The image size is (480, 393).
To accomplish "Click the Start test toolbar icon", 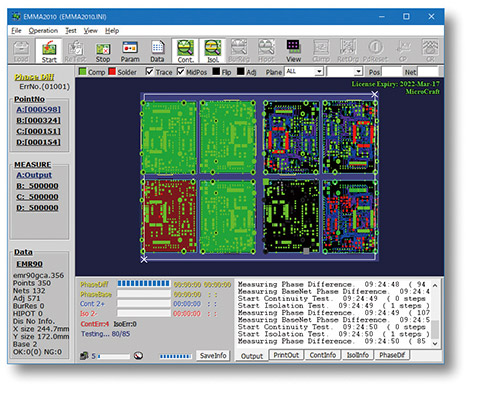I will [x=49, y=51].
